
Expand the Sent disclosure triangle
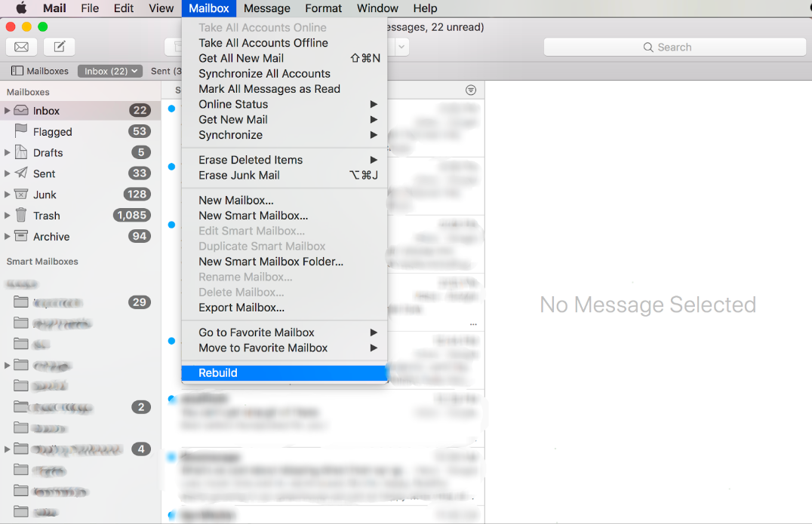pos(7,174)
